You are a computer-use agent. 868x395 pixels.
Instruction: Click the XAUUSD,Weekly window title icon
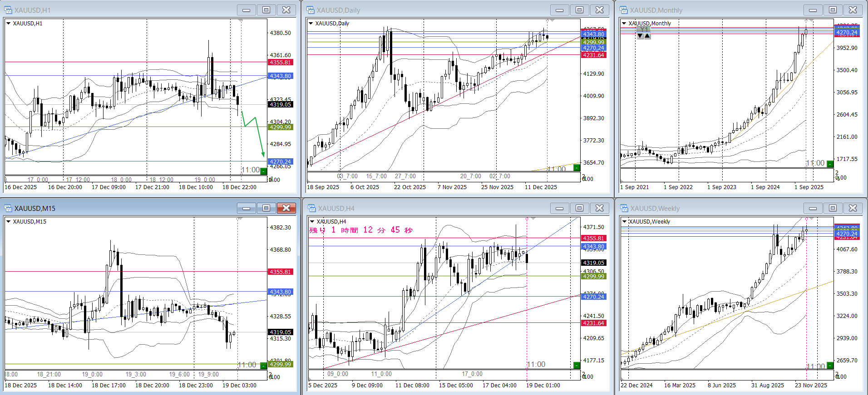click(624, 208)
